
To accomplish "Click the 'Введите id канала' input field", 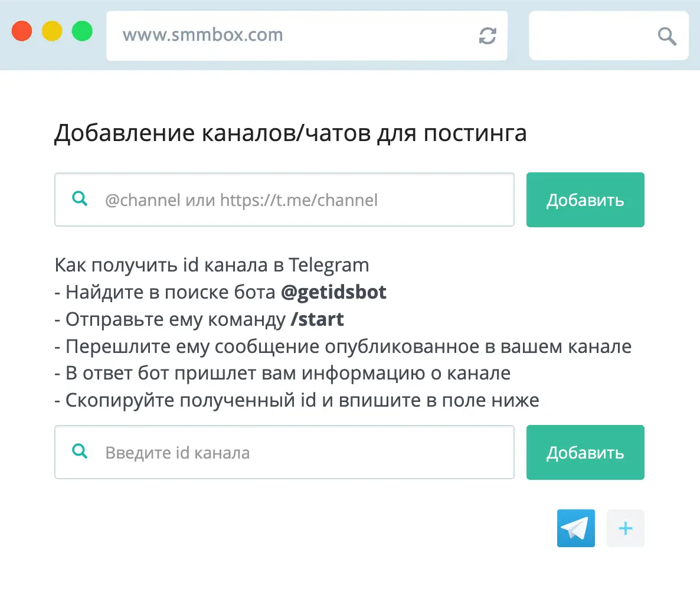I will (x=284, y=452).
